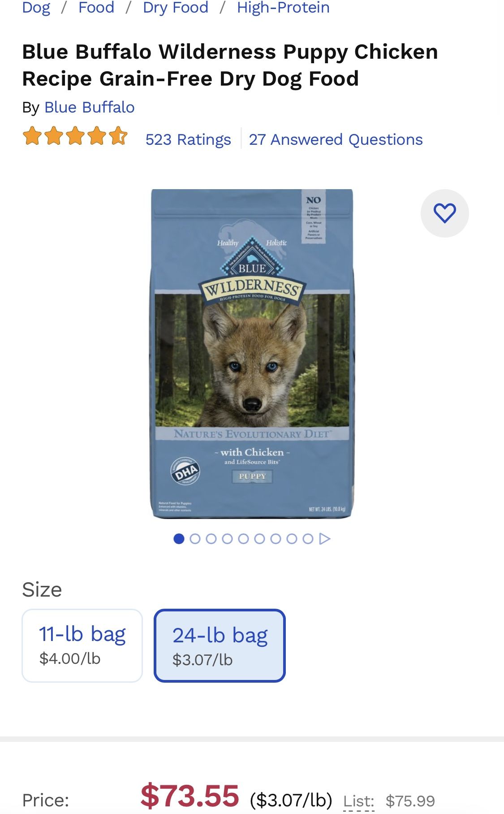Navigate to the High-Protein category
Image resolution: width=504 pixels, height=814 pixels.
point(283,8)
